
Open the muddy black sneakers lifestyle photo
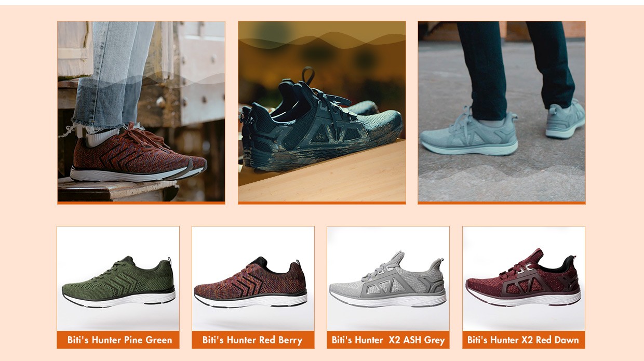[x=322, y=112]
